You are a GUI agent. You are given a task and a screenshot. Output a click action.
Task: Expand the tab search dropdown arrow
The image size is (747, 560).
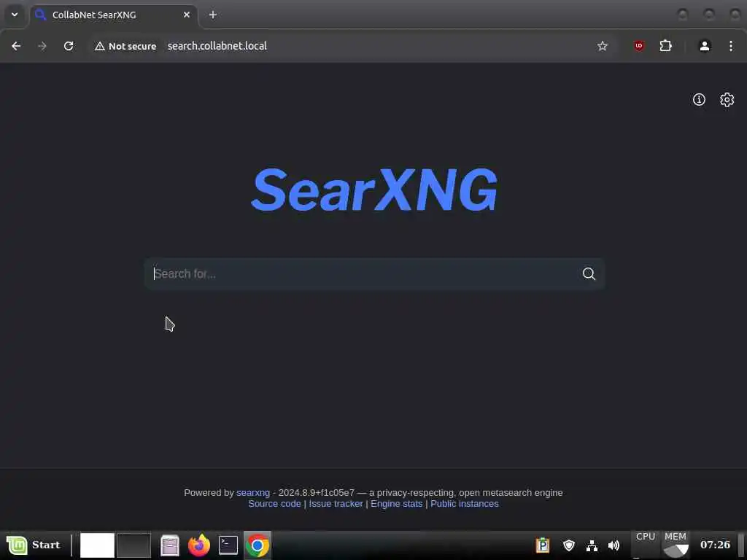[15, 15]
